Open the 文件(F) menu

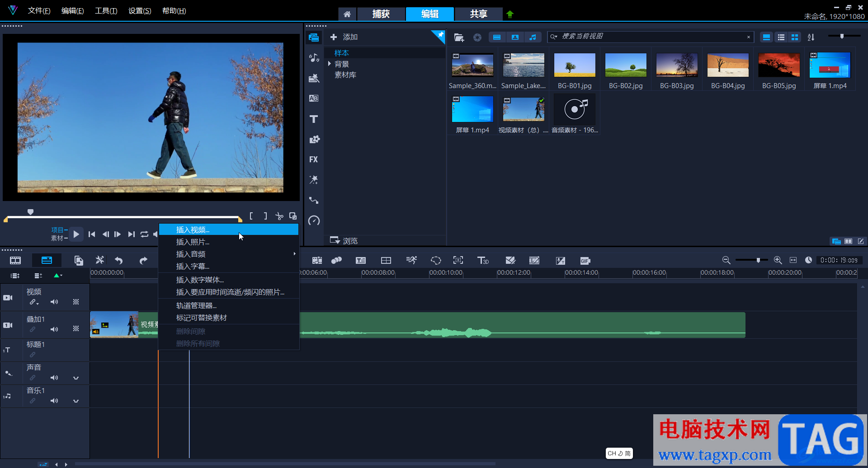coord(39,10)
